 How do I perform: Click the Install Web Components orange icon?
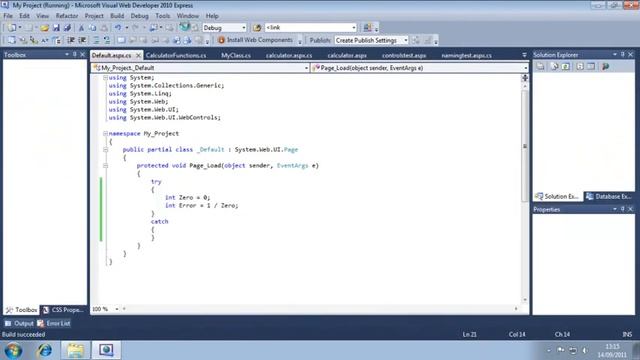pos(221,40)
